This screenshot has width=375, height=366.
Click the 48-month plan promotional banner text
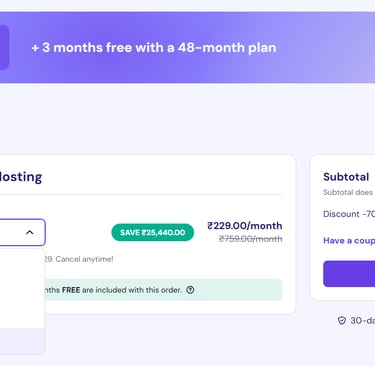tap(154, 48)
